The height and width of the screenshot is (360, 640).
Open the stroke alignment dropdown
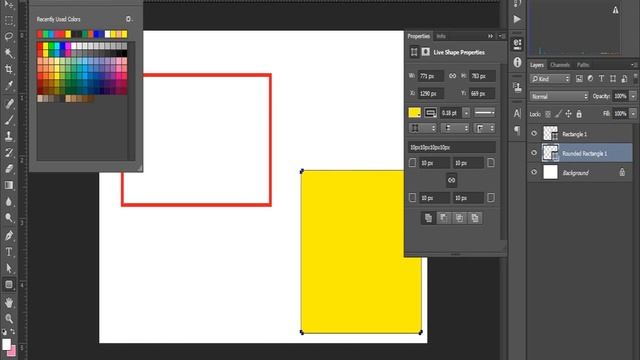[x=422, y=128]
